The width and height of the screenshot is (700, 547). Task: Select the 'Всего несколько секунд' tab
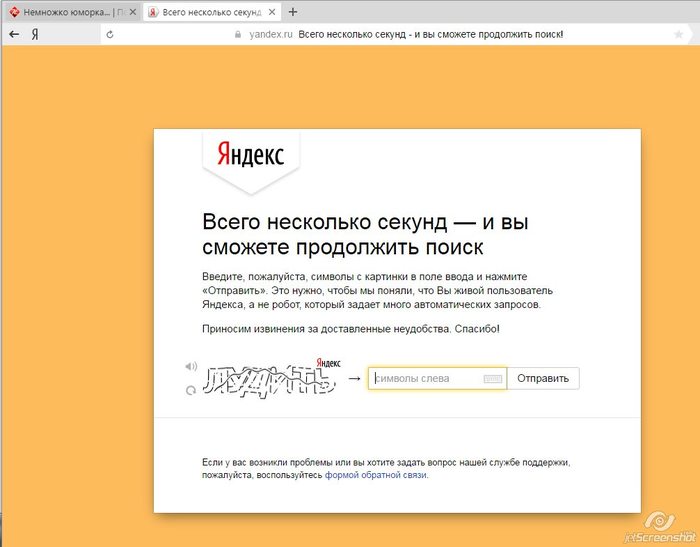click(212, 12)
